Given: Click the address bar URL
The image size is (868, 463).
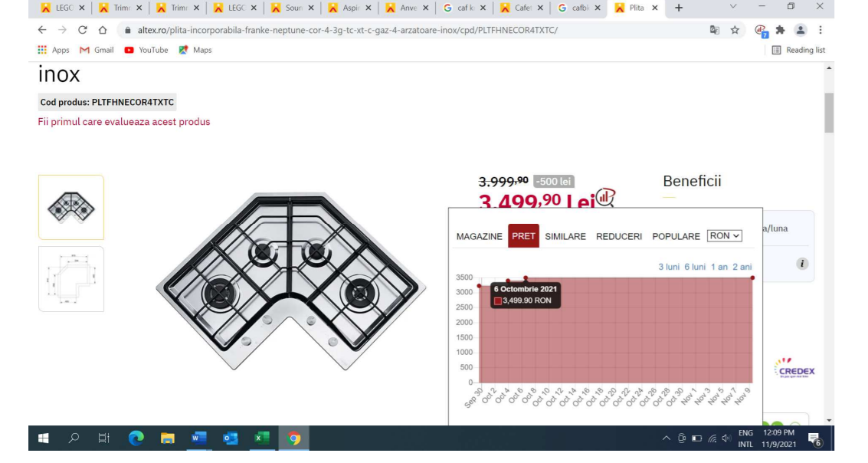Looking at the screenshot, I should (348, 30).
